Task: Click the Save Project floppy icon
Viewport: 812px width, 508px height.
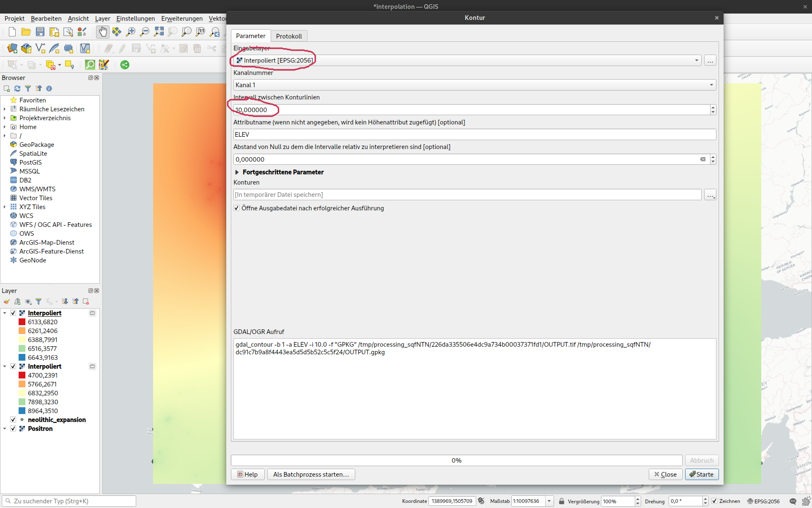Action: 40,32
